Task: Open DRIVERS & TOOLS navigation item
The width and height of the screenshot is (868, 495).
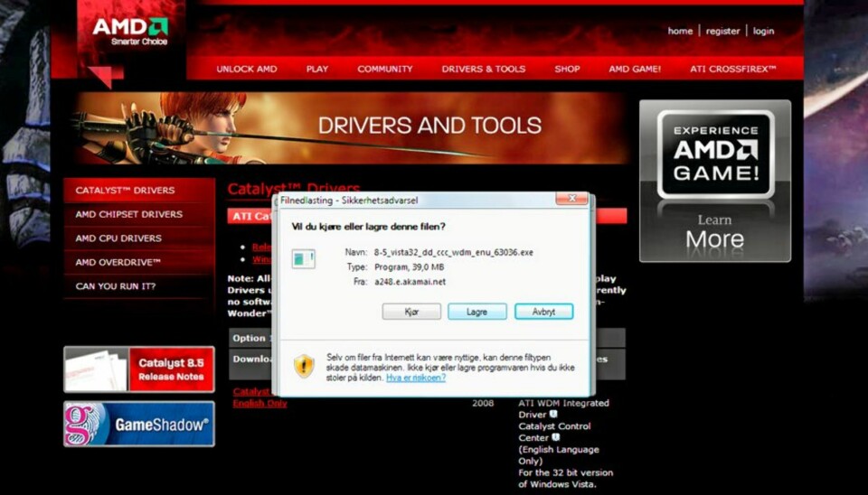Action: click(x=483, y=70)
